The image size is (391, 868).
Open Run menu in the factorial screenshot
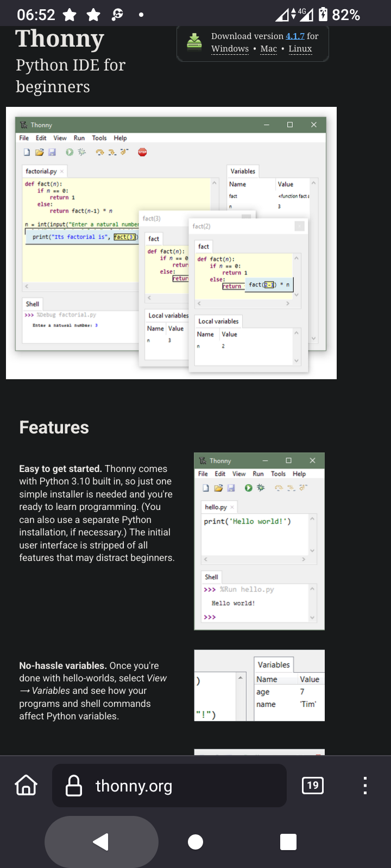point(79,138)
